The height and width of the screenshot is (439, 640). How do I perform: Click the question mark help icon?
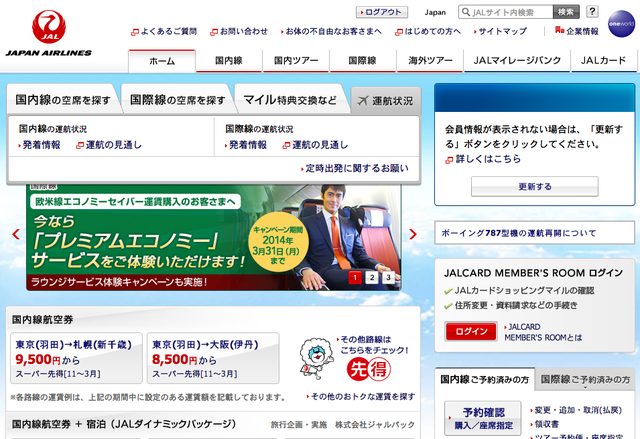pyautogui.click(x=592, y=11)
